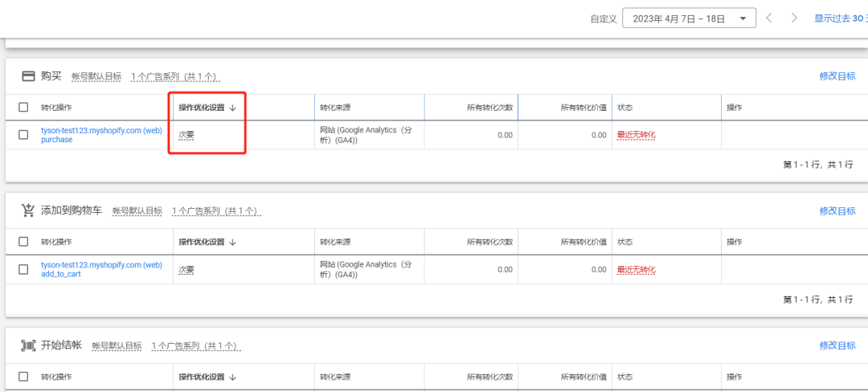Select all rows in purchase table
This screenshot has width=868, height=392.
[23, 108]
